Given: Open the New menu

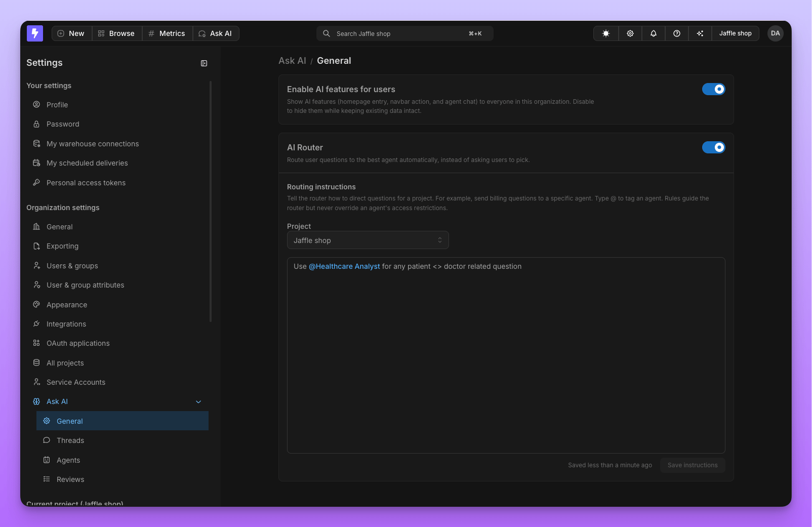Looking at the screenshot, I should coord(71,33).
